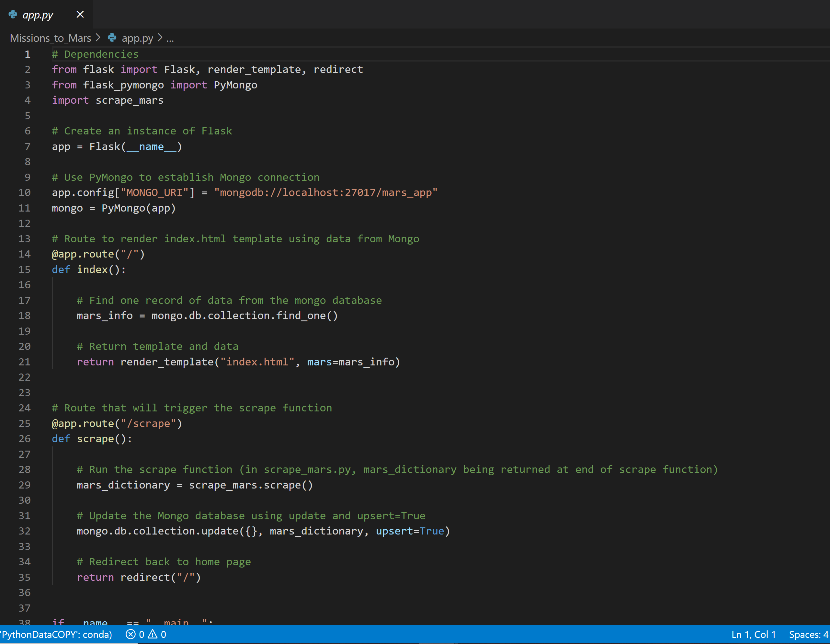The height and width of the screenshot is (644, 830).
Task: Click 'render_template' in the flask import
Action: pyautogui.click(x=254, y=70)
